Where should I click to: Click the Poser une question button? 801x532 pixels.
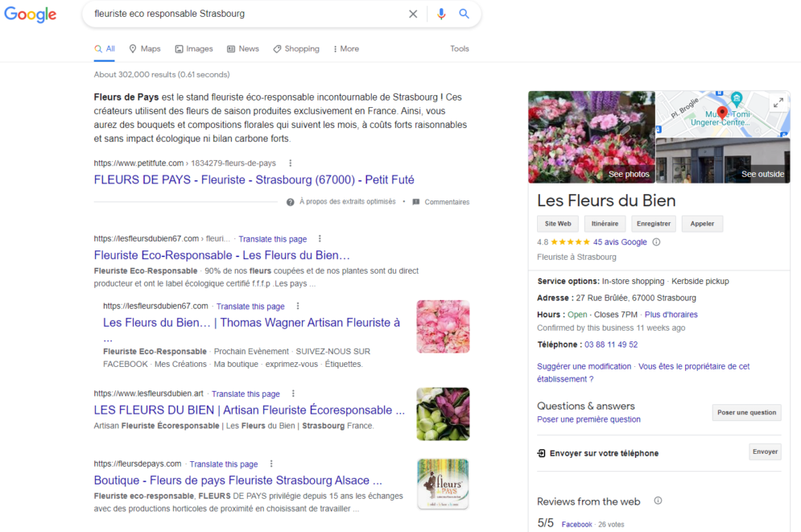746,413
